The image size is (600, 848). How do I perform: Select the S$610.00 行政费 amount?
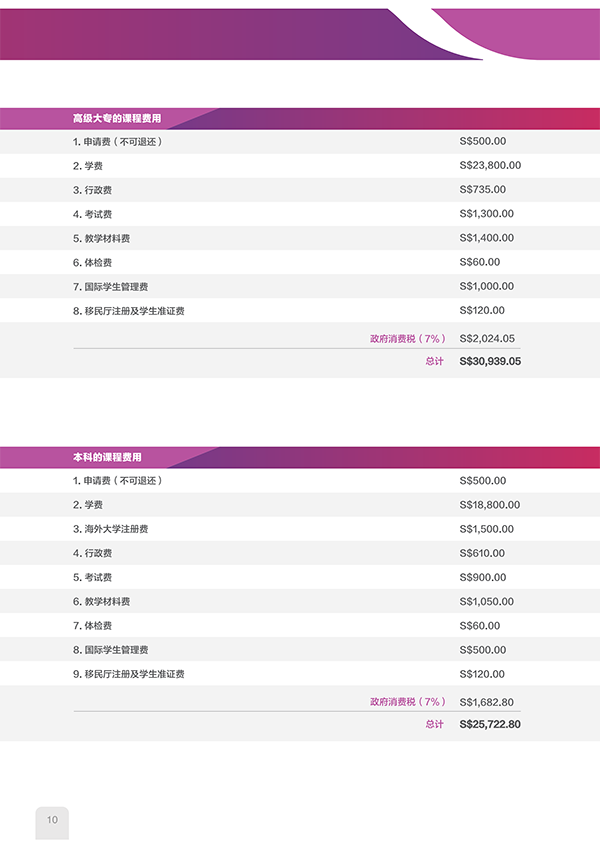[x=482, y=553]
